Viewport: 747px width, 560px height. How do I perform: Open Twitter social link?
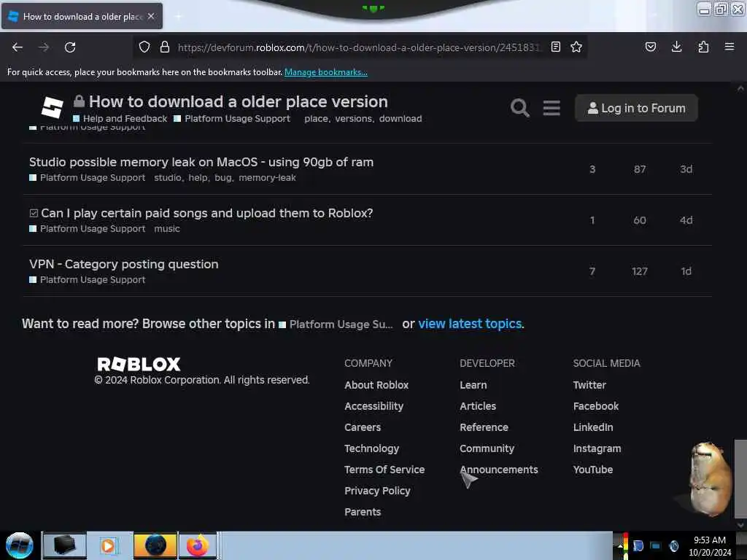pos(589,385)
